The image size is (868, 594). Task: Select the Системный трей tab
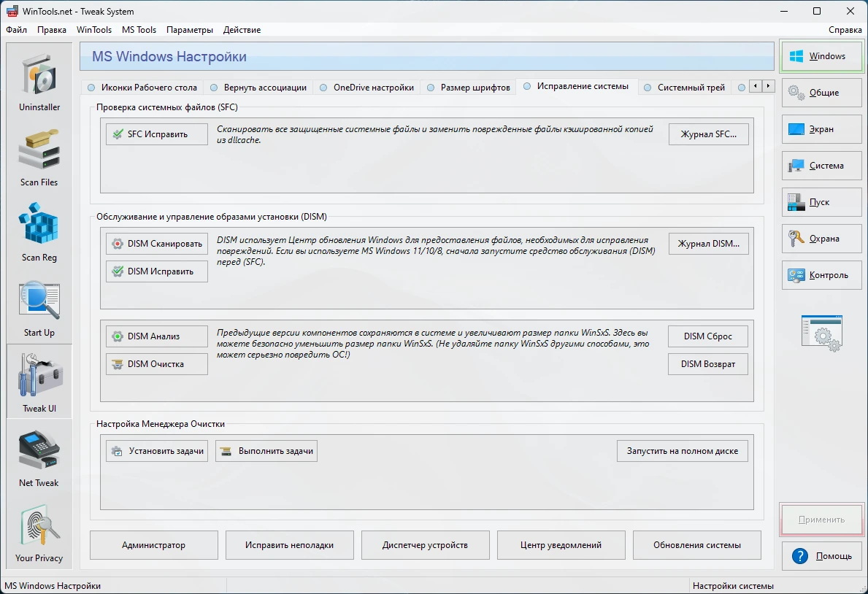pyautogui.click(x=685, y=88)
